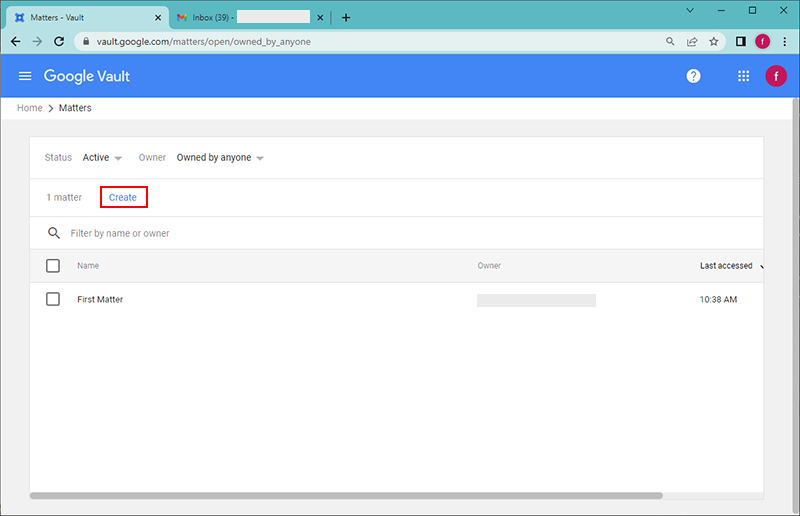Open Chrome three-dot menu
The height and width of the screenshot is (516, 800).
click(785, 41)
